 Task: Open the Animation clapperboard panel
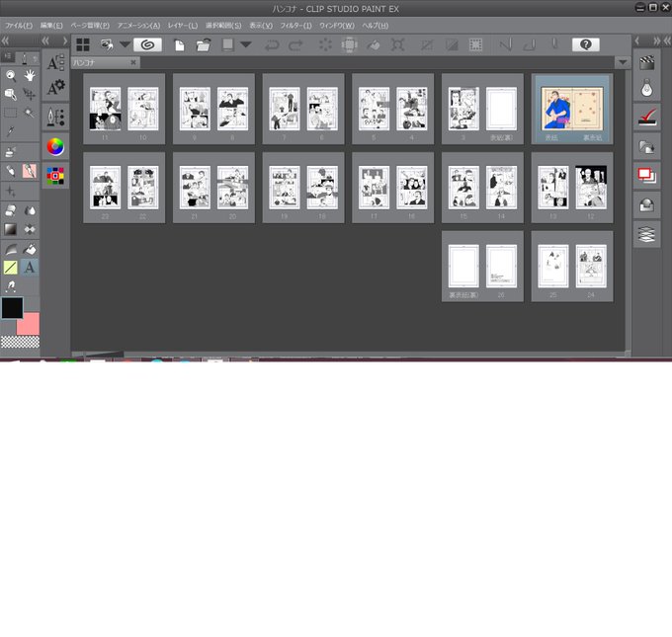tap(646, 63)
